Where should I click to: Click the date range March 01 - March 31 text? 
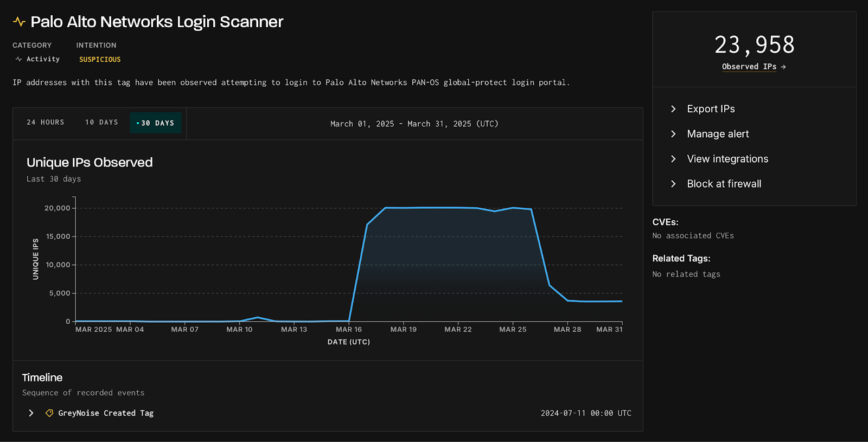pyautogui.click(x=414, y=124)
